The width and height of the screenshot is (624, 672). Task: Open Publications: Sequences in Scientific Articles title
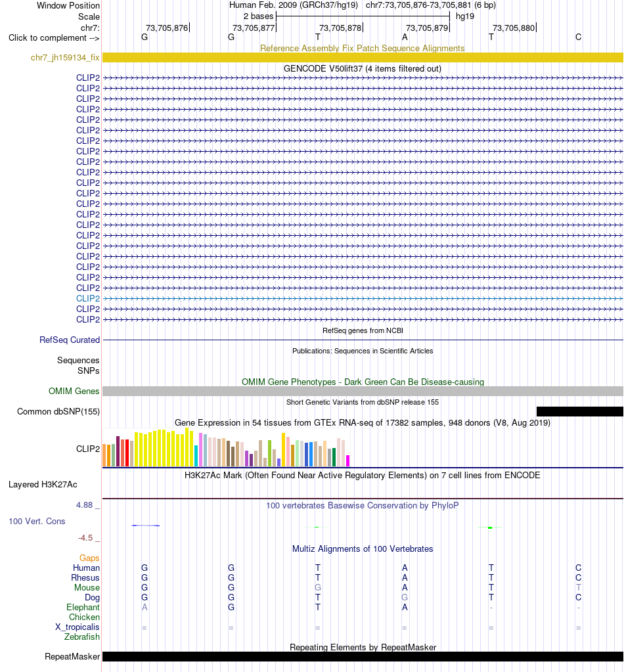(x=363, y=351)
